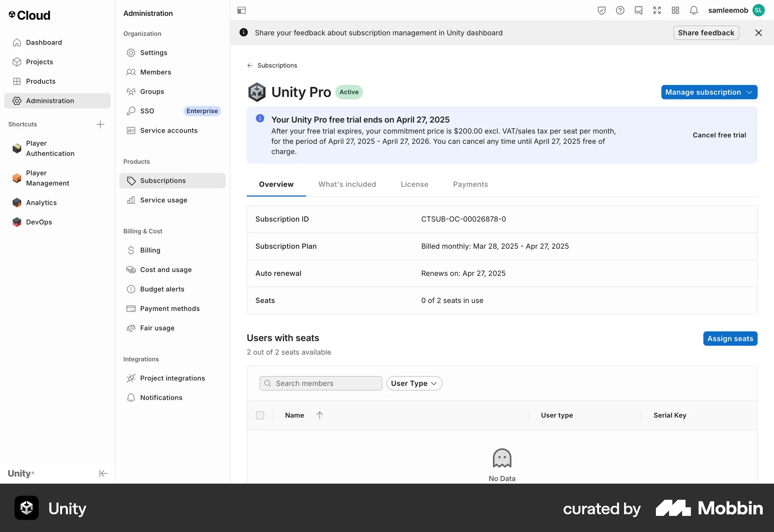Check the select-all checkbox in members table

260,415
